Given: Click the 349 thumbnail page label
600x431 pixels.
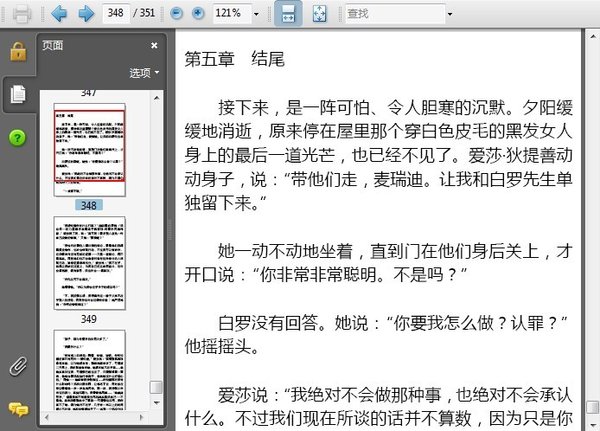Looking at the screenshot, I should (89, 319).
